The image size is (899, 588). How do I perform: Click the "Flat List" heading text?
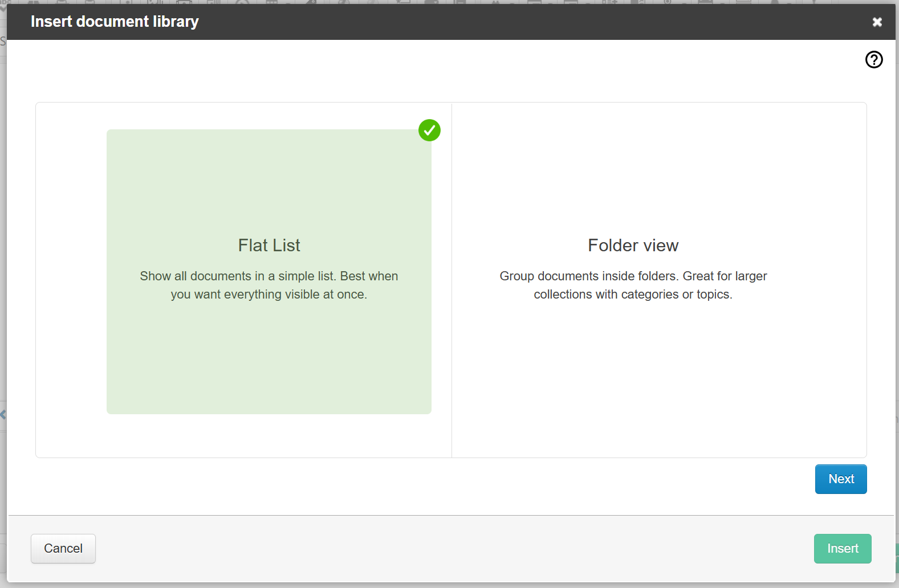(269, 246)
